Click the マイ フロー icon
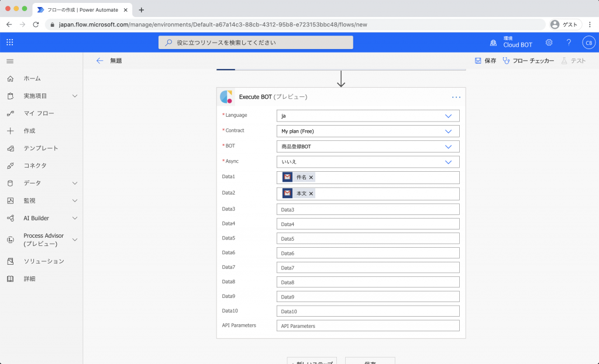Viewport: 599px width, 364px height. (11, 113)
